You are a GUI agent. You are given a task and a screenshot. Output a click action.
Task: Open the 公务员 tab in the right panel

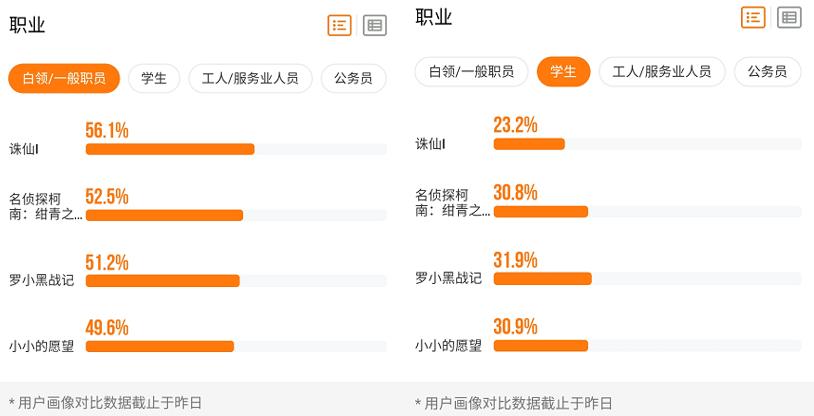[x=767, y=72]
